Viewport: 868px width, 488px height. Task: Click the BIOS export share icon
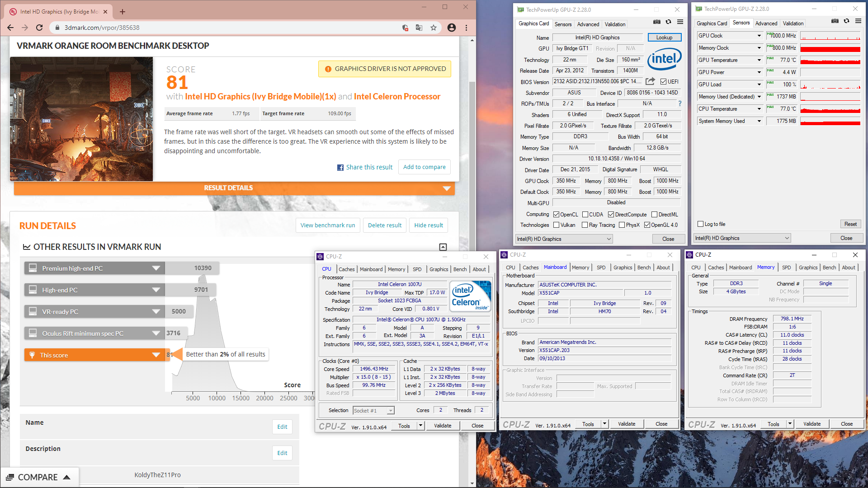click(650, 81)
